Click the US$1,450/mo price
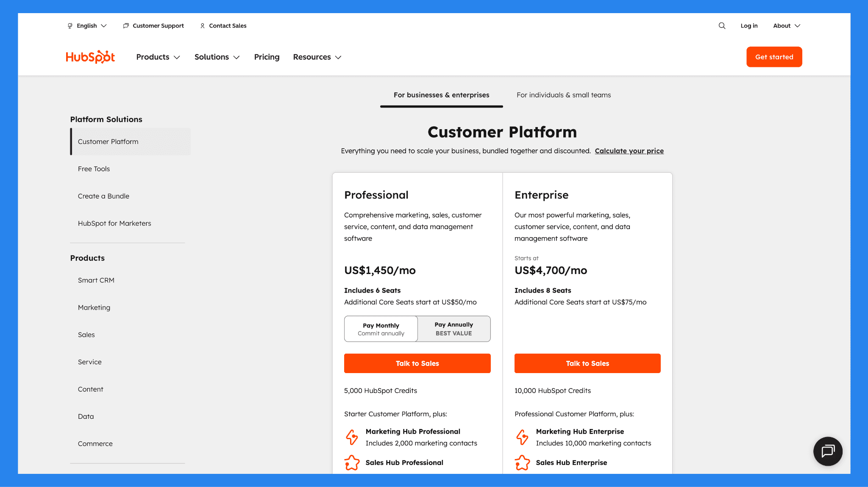 (380, 270)
